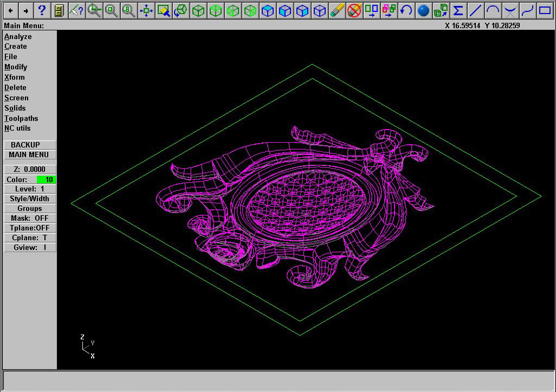Click the Sigma toolbar icon
This screenshot has width=556, height=392.
coord(458,10)
